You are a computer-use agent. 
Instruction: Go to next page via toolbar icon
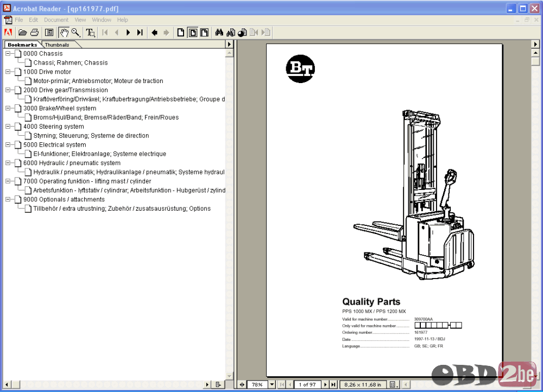tap(128, 33)
